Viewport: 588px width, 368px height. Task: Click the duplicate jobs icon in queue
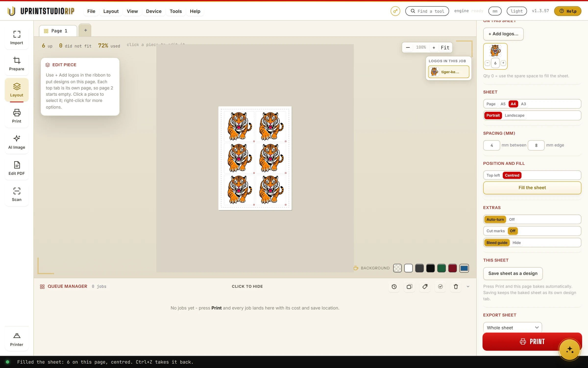[409, 287]
